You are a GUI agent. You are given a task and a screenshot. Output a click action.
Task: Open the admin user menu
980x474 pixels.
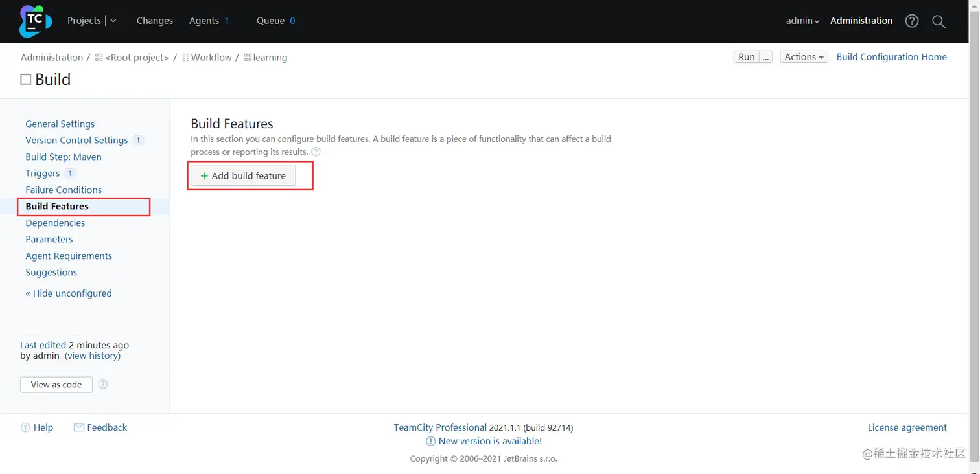pos(802,21)
